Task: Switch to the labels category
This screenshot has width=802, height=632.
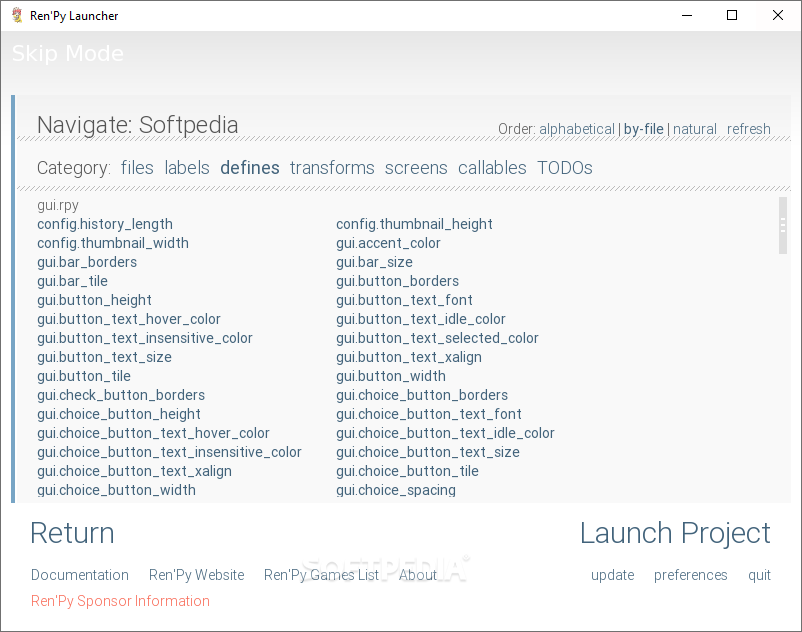Action: 187,168
